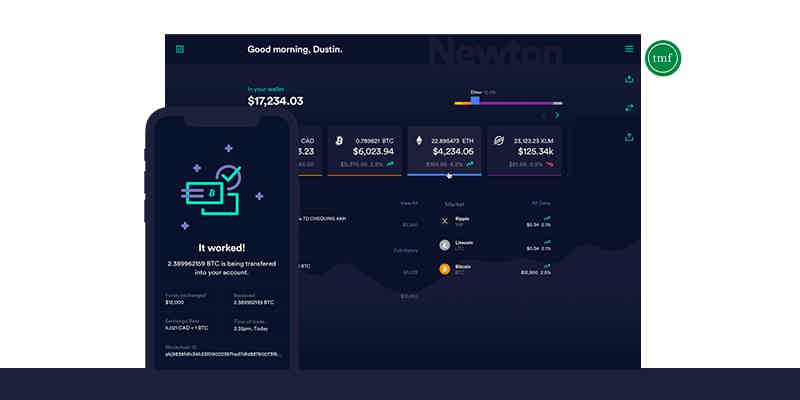Click the blockchain ID hash on phone
This screenshot has width=800, height=400.
coord(222,355)
